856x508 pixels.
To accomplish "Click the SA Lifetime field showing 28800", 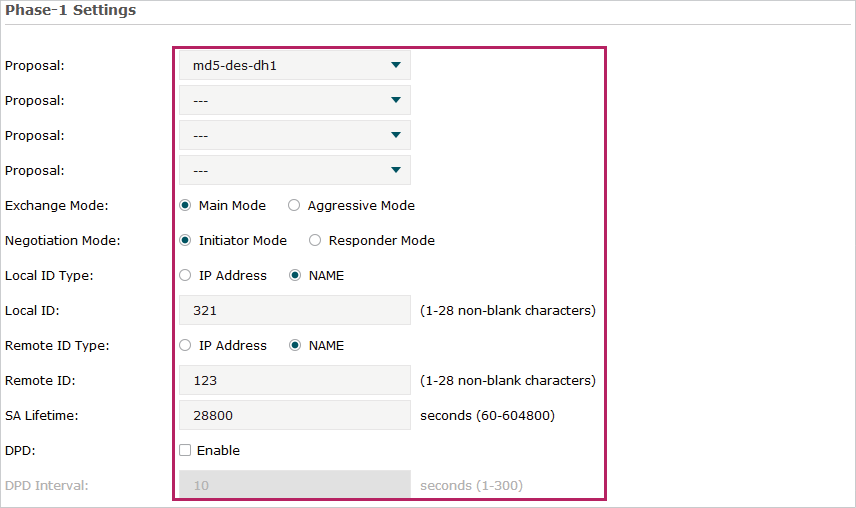I will tap(294, 416).
